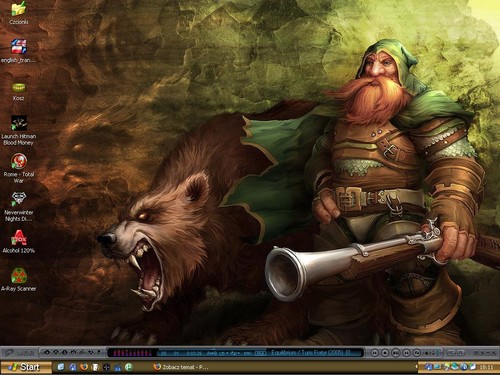Click the green round Quick Launch icon
Screen dimensions: 500x375
click(x=129, y=367)
